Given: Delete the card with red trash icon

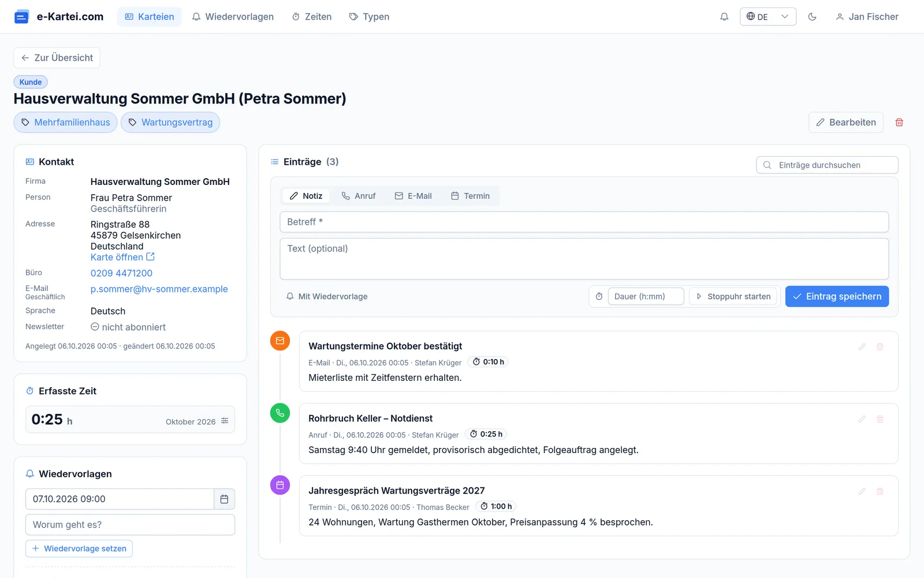Looking at the screenshot, I should 899,123.
